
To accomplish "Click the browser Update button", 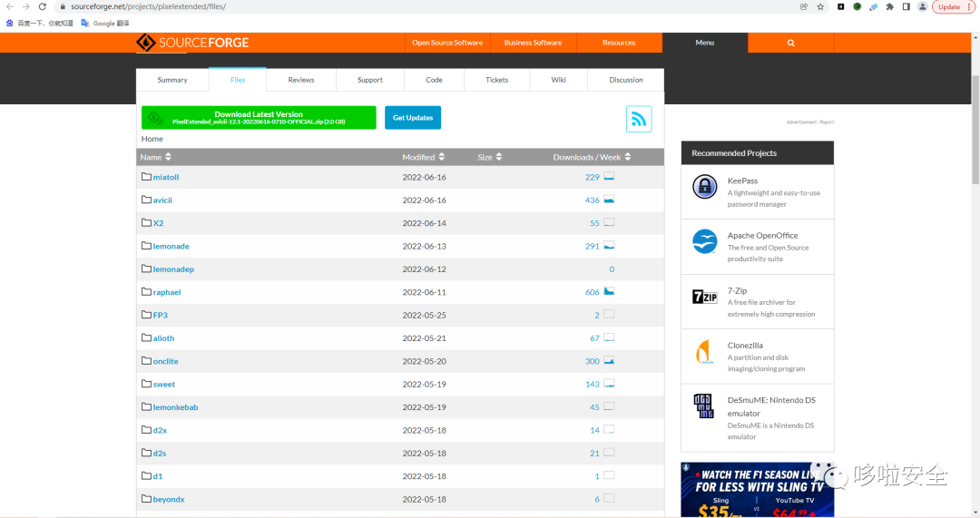I will click(953, 7).
